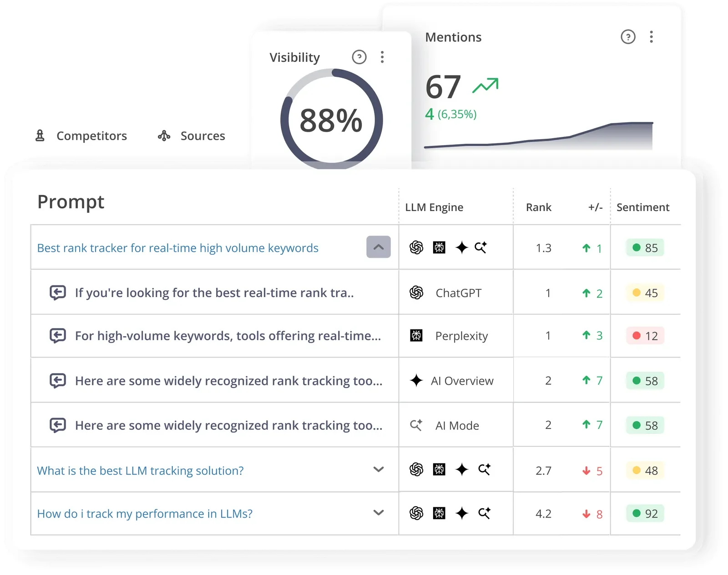Click the search-sparkle icon labeled AI Mode
Image resolution: width=728 pixels, height=575 pixels.
coord(416,425)
